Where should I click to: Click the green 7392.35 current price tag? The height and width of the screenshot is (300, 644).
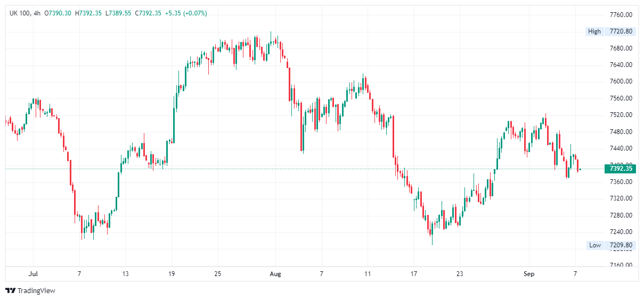pos(621,169)
